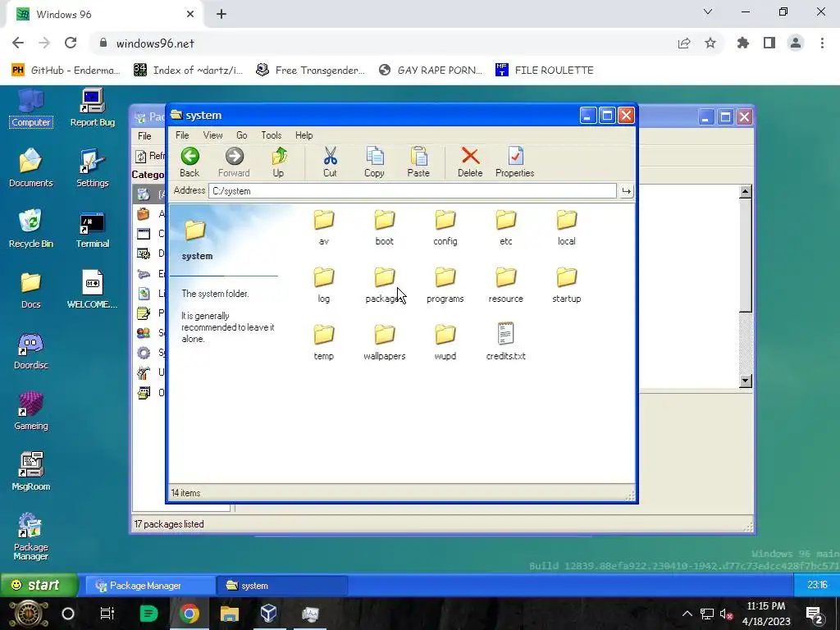Image resolution: width=840 pixels, height=630 pixels.
Task: Go Up one folder level
Action: pyautogui.click(x=279, y=162)
